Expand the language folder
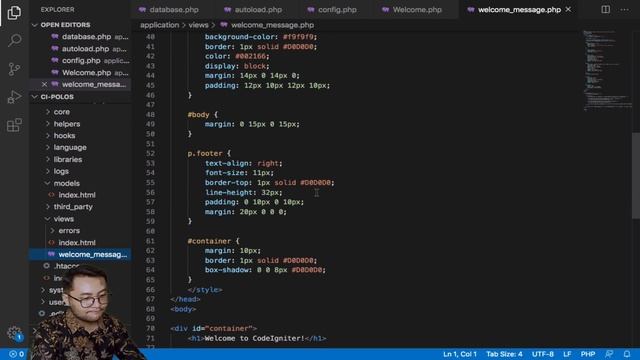The image size is (640, 360). pos(70,147)
